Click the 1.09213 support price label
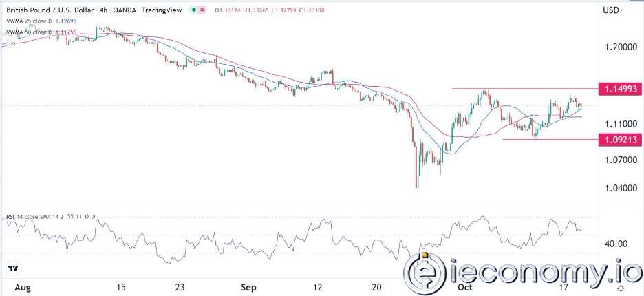The width and height of the screenshot is (644, 296). tap(620, 140)
